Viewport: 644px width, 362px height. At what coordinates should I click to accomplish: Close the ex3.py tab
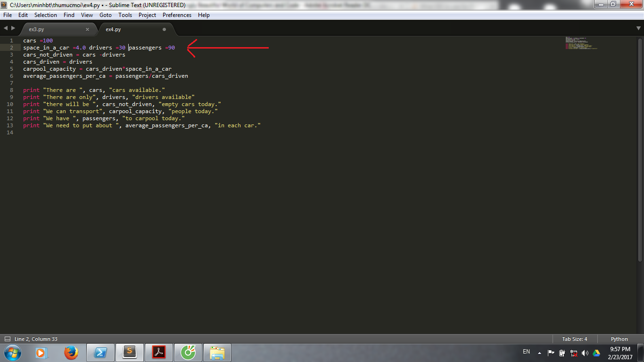(x=87, y=29)
